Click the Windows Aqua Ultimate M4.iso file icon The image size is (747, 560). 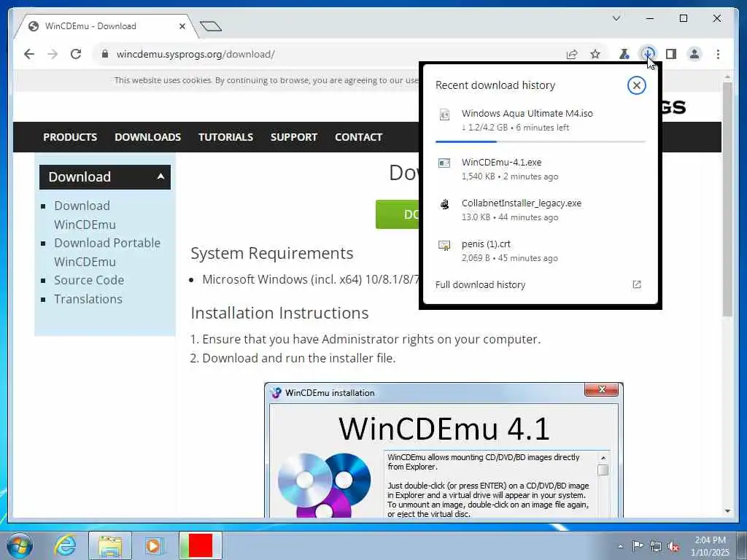[444, 114]
